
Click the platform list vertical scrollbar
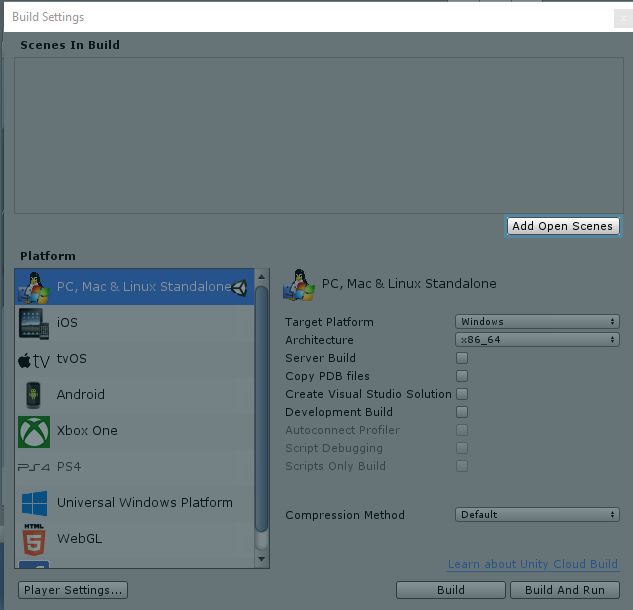tap(262, 420)
